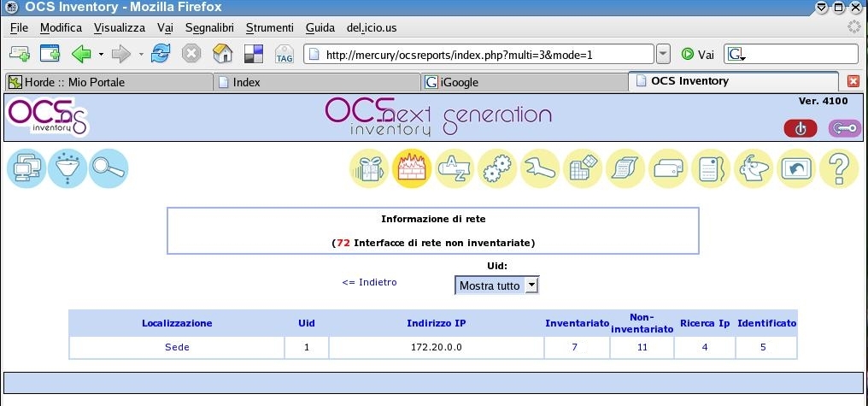Click the wrench tool icon
Screen dimensions: 868x406
click(541, 169)
